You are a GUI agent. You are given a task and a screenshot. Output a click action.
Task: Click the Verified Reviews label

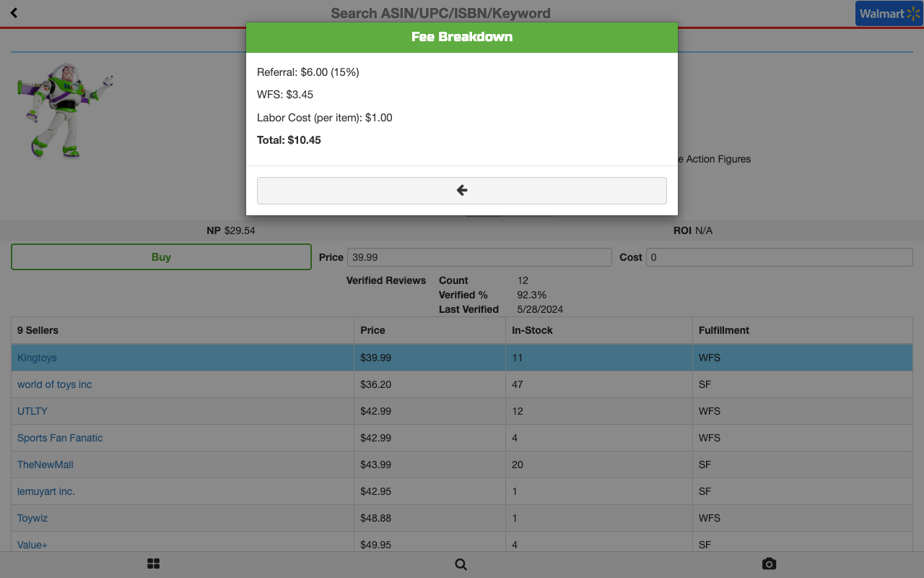(386, 280)
